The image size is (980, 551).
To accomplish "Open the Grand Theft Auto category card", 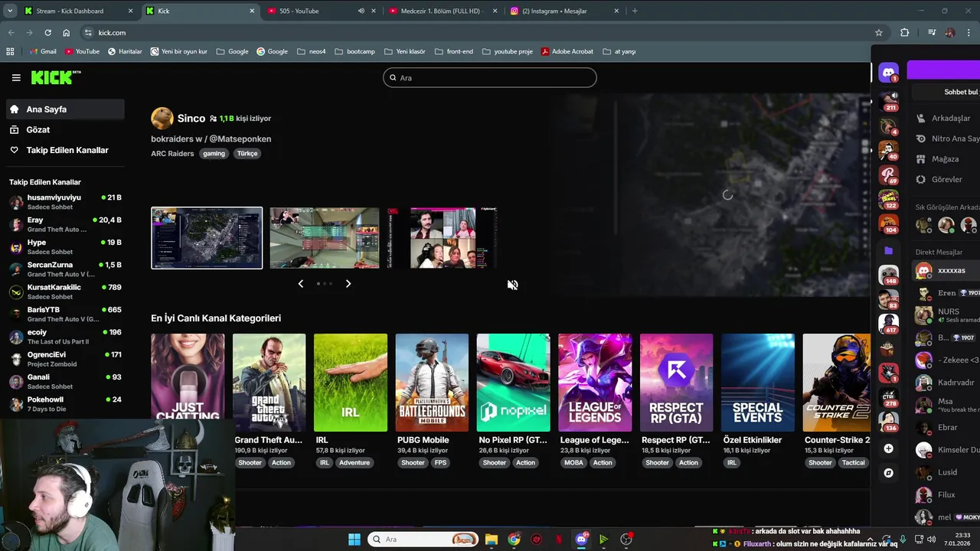I will point(269,383).
